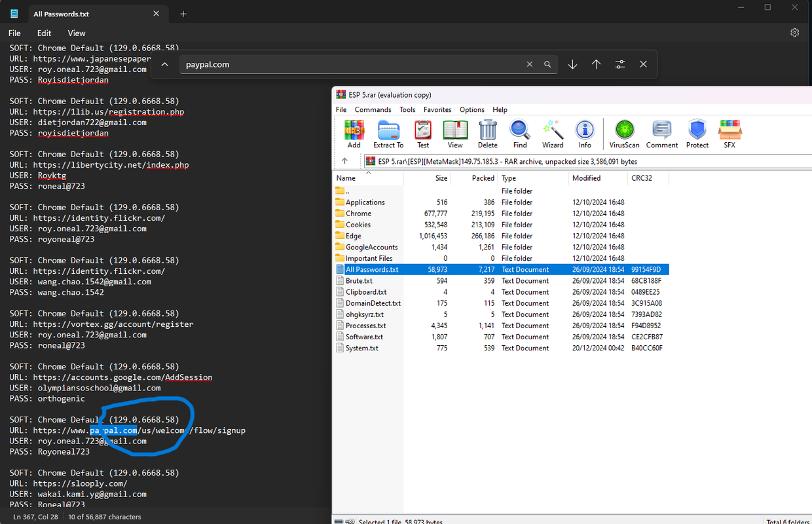Add a new Notepad tab
The width and height of the screenshot is (812, 524).
pos(183,14)
